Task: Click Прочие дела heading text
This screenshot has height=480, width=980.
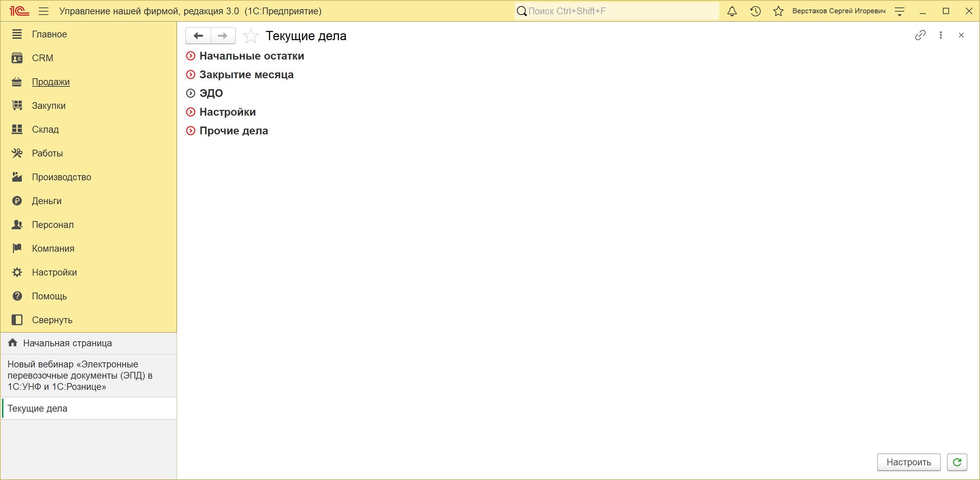Action: 234,131
